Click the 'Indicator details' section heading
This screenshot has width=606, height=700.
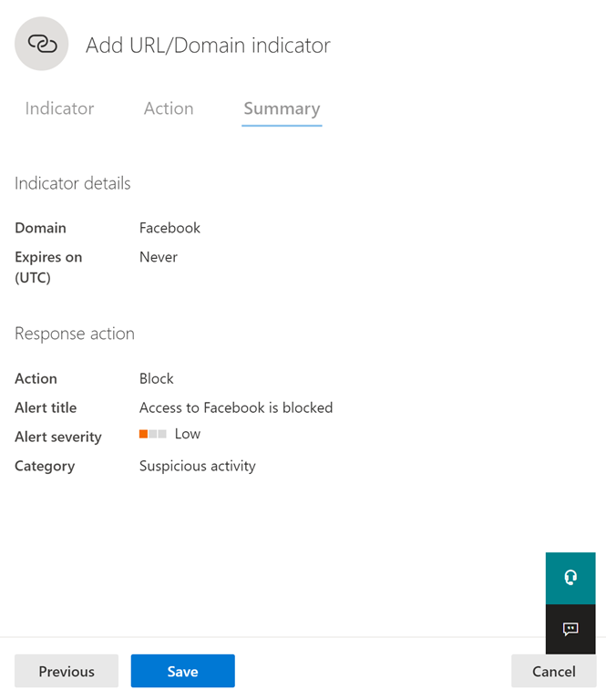point(73,183)
